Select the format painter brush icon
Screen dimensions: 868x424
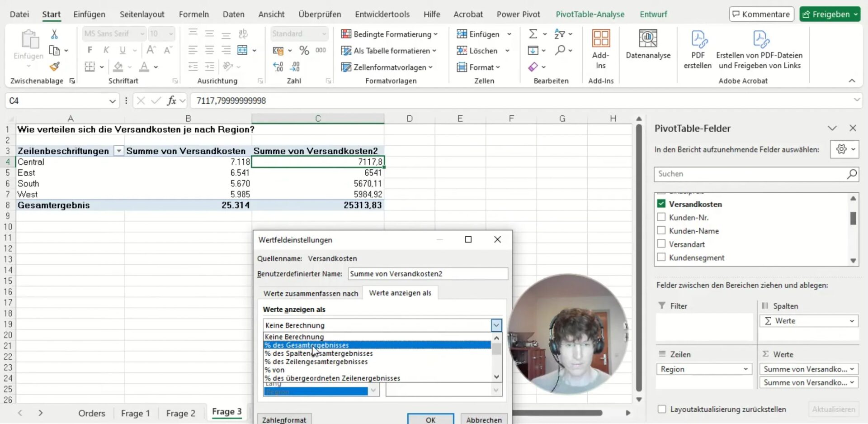[x=55, y=67]
